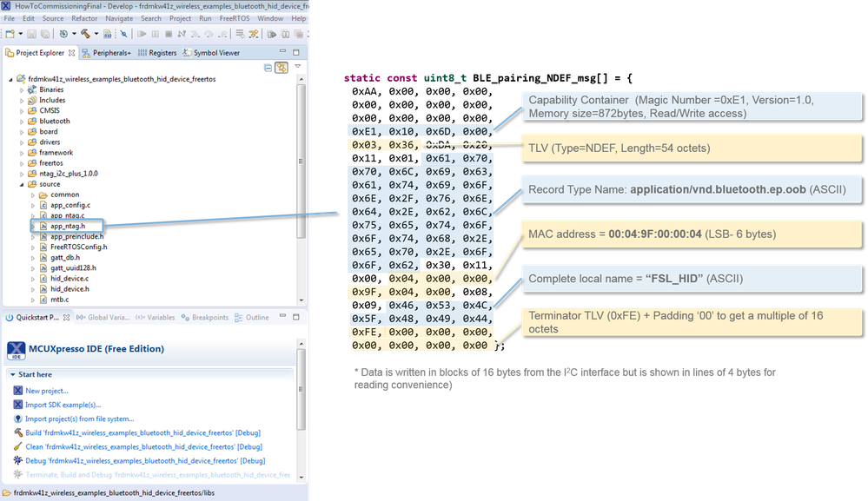The image size is (868, 501).
Task: Expand the bluetooth folder arrow
Action: point(22,121)
